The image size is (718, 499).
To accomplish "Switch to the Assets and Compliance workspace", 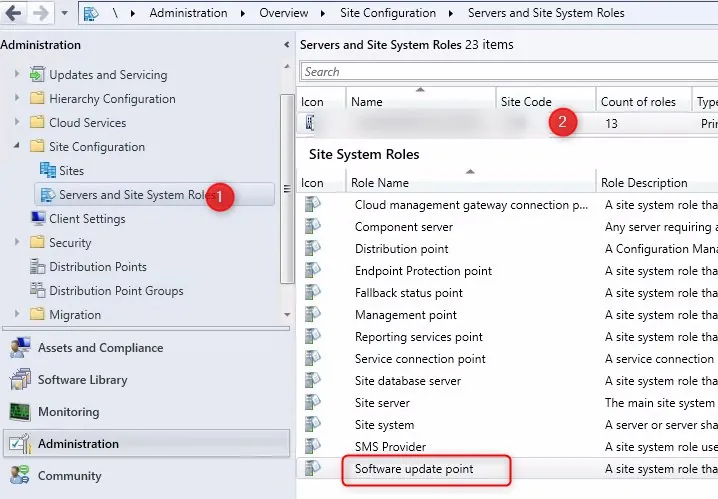I will pyautogui.click(x=100, y=348).
